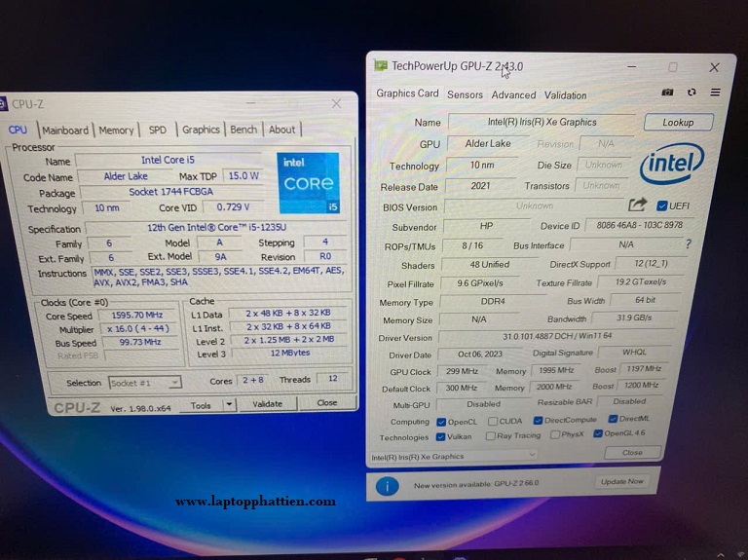Click the Bandwidth value 31.9 GB/s

(634, 317)
